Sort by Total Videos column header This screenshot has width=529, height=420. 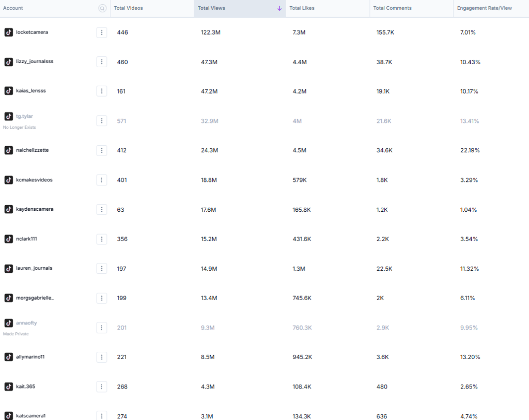[x=128, y=8]
